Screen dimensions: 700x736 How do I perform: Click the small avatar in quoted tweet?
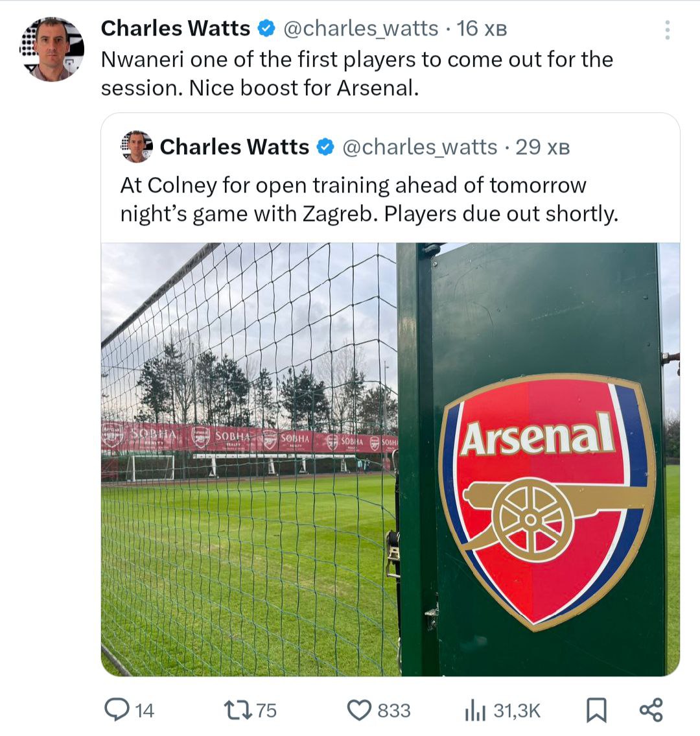pos(136,147)
